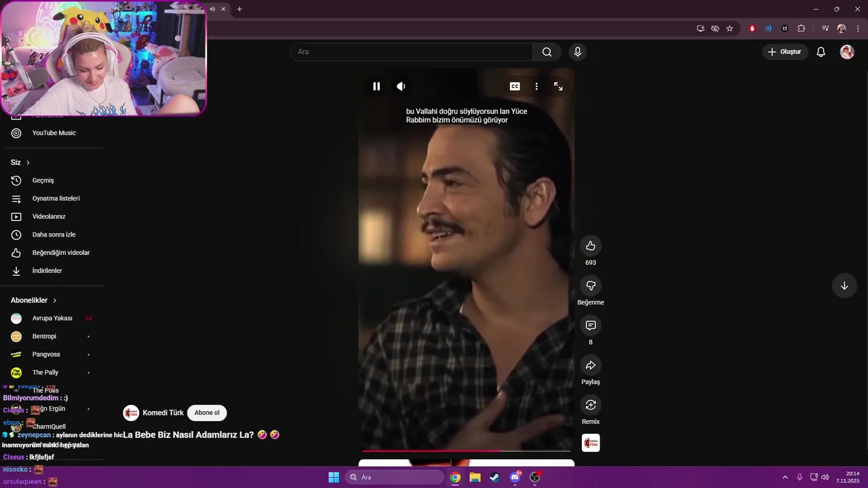Submit the YouTube search with the magnifier
868x488 pixels.
coord(547,52)
